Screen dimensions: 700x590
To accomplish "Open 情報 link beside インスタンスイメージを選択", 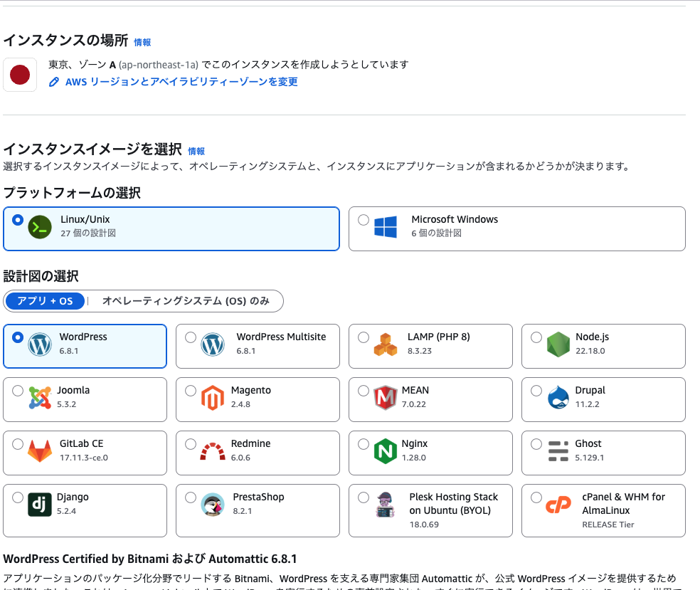I will (196, 152).
